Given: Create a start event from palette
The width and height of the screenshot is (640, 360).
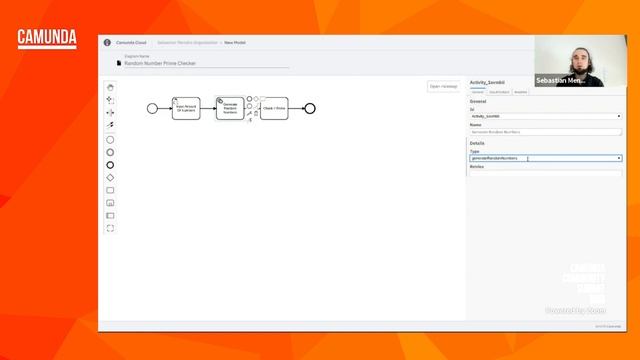Looking at the screenshot, I should point(110,140).
